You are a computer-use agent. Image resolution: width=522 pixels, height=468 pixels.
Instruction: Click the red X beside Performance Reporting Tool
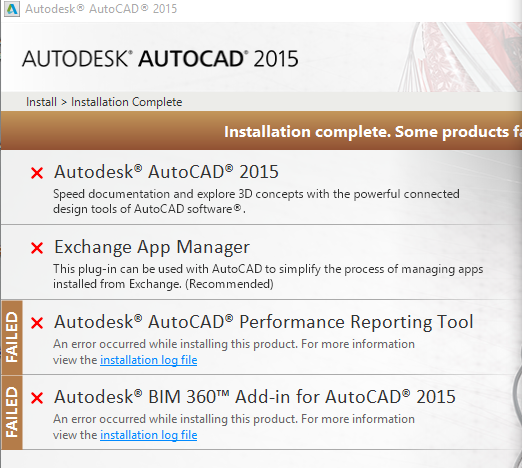37,323
